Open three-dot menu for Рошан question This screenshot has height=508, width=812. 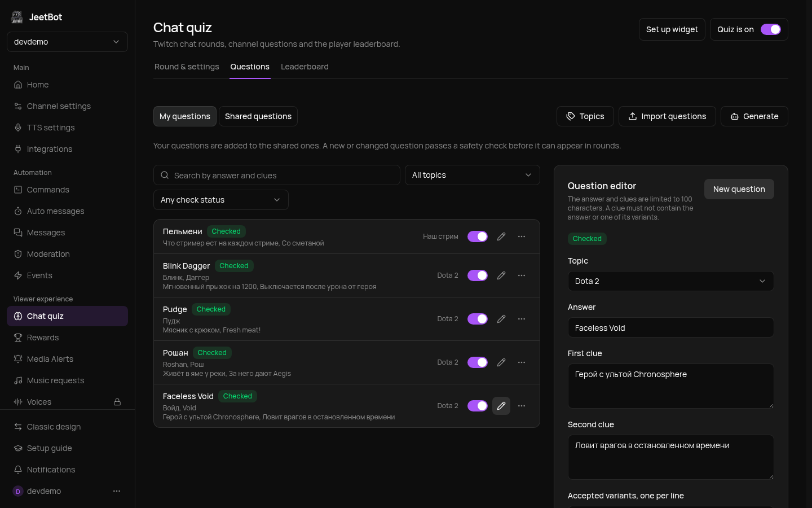pyautogui.click(x=522, y=362)
